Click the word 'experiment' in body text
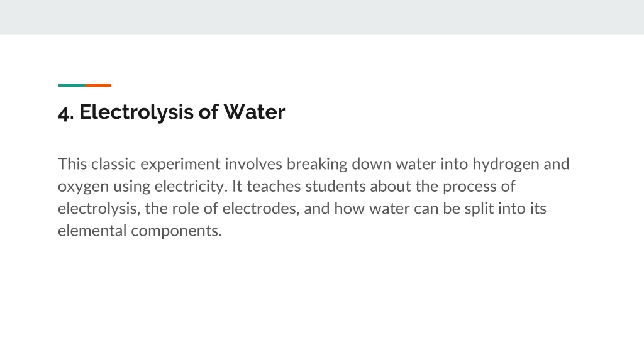 [x=180, y=165]
